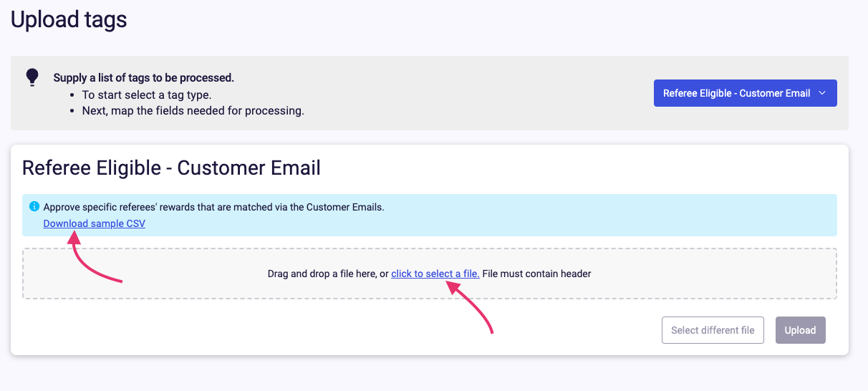The width and height of the screenshot is (868, 391).
Task: Open the Referee Eligible - Customer Email dropdown
Action: (745, 93)
